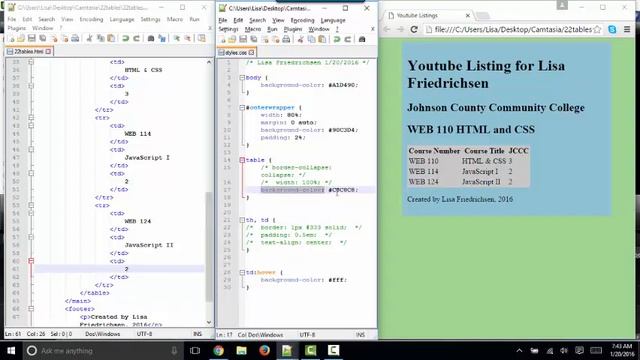Collapse the fold marker at line 42 in 22tables.html
Image resolution: width=640 pixels, height=360 pixels.
point(31,118)
